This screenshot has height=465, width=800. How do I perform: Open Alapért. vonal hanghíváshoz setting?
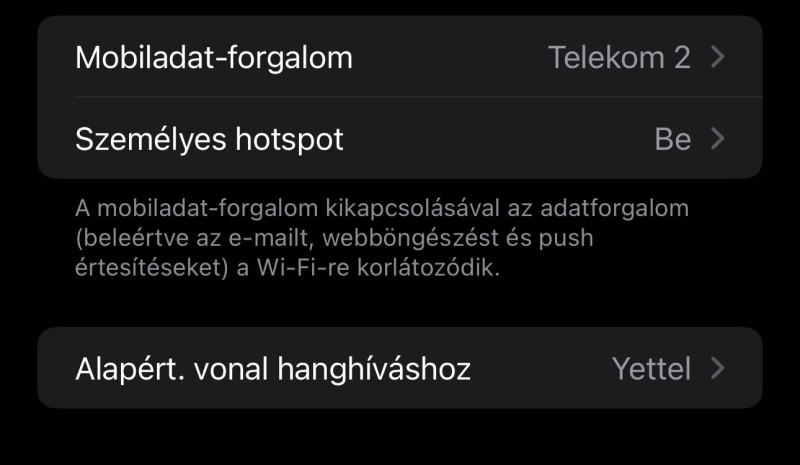pos(400,368)
